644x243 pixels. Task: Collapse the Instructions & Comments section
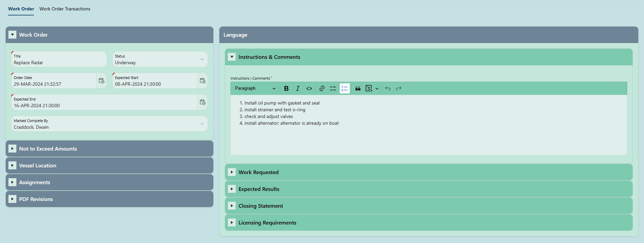click(232, 57)
